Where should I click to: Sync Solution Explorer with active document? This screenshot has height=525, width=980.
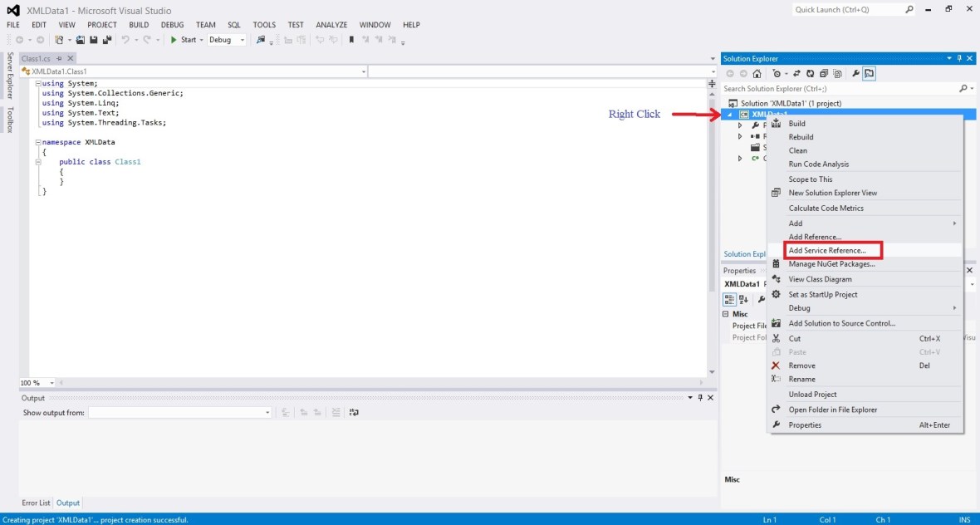796,73
